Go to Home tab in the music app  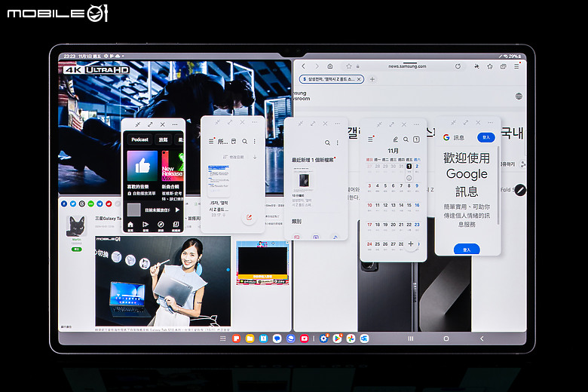pos(130,225)
